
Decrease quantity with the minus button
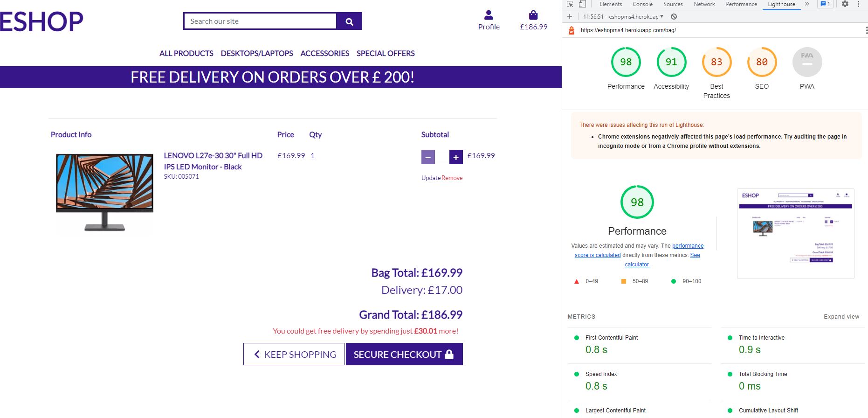428,157
